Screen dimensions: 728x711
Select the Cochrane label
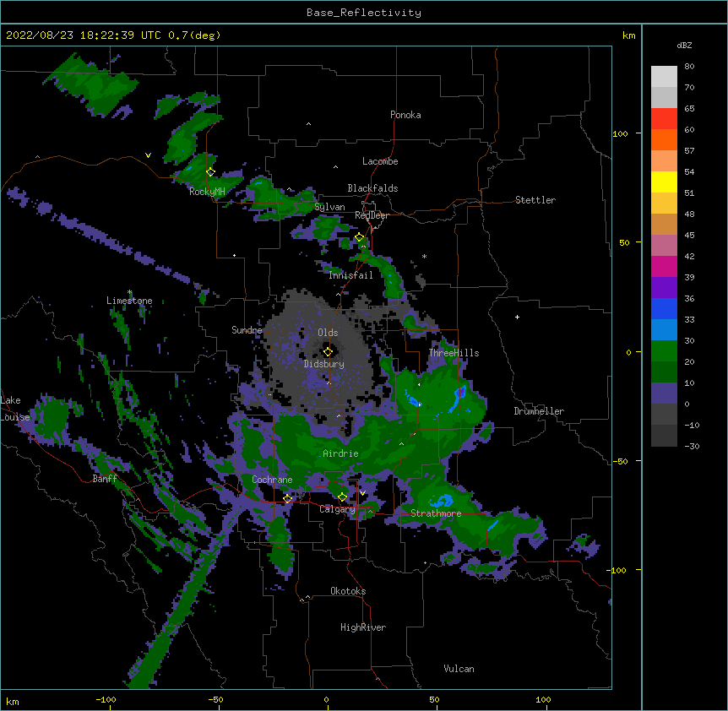coord(272,480)
